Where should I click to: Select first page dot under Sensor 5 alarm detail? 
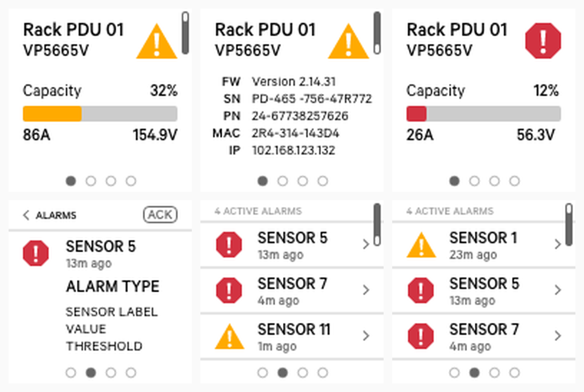71,373
